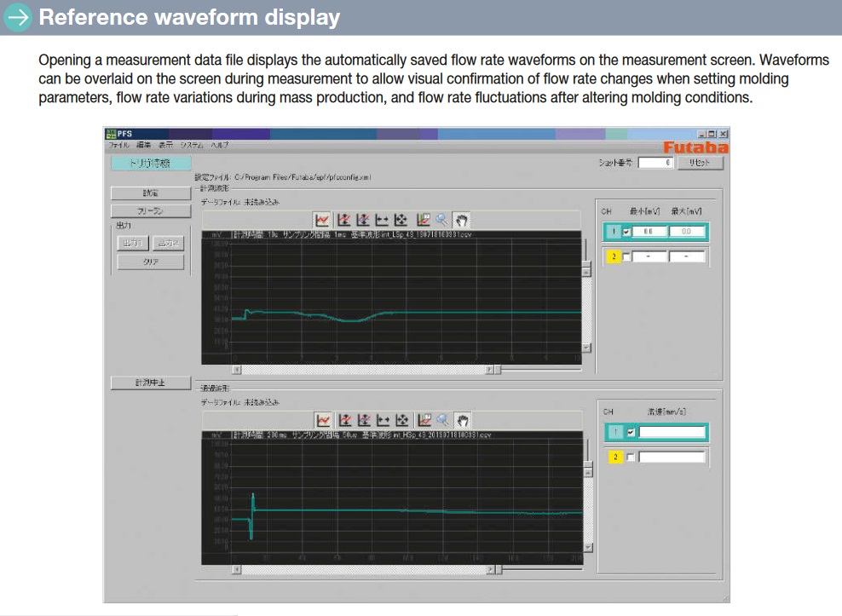Click left arrow on upper graph horizontal scrollbar

pyautogui.click(x=237, y=370)
